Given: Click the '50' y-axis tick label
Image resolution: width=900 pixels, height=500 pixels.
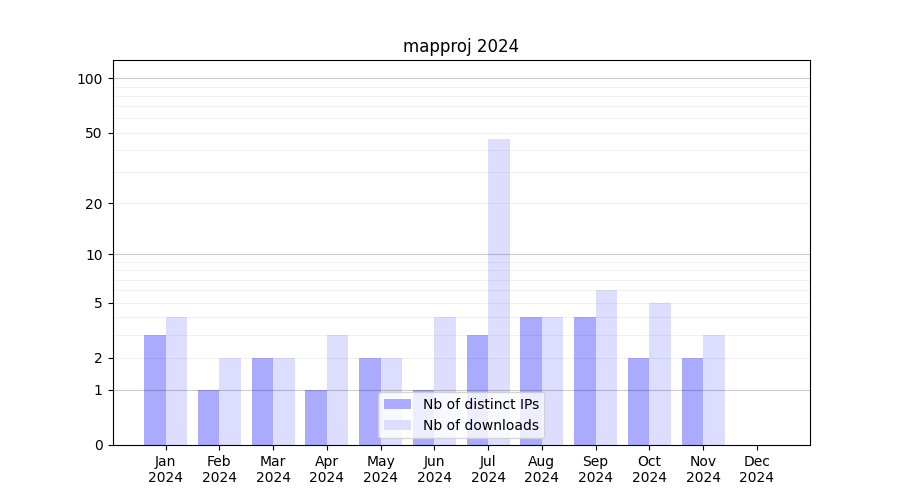Looking at the screenshot, I should pos(94,133).
